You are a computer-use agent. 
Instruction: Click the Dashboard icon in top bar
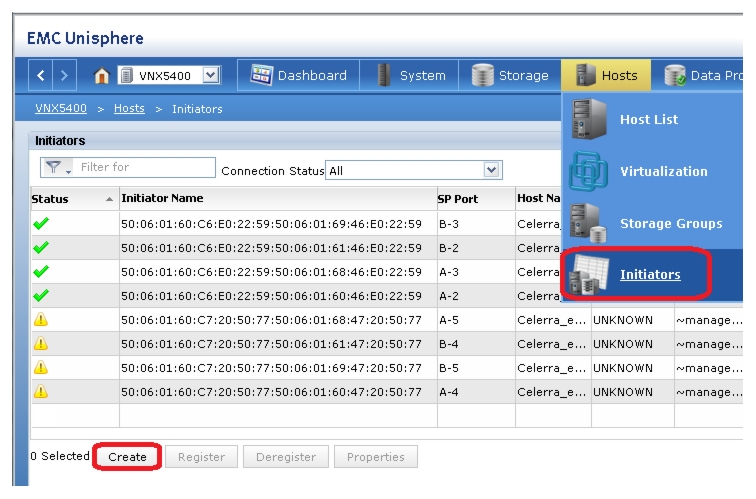[x=262, y=75]
